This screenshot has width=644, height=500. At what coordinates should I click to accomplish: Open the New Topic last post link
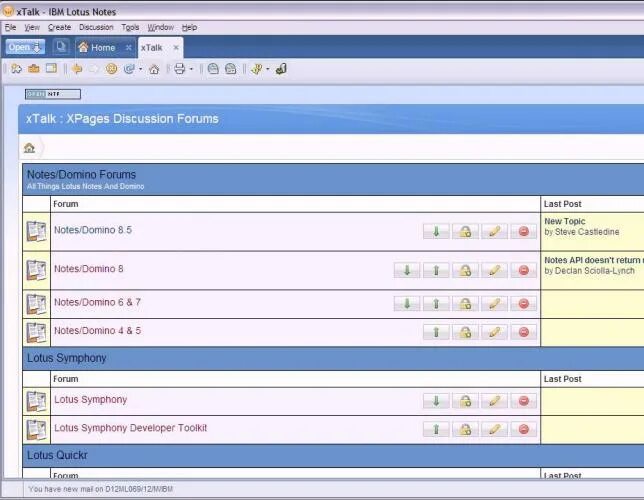(565, 221)
